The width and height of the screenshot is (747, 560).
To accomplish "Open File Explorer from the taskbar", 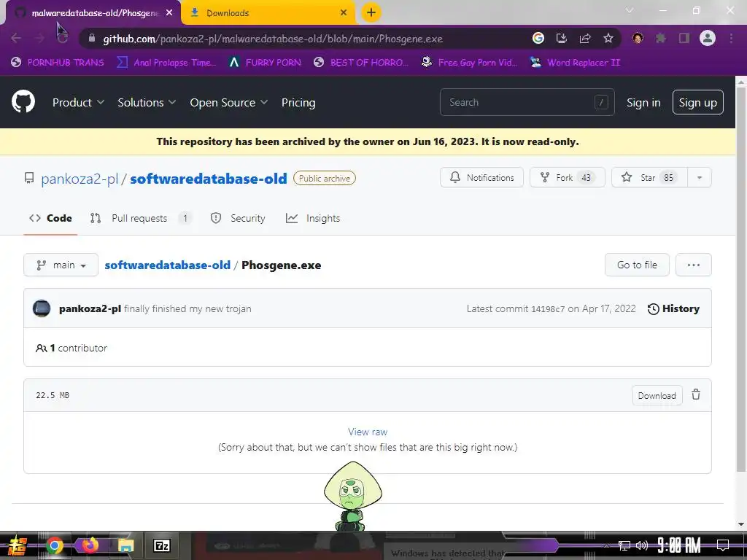I will [125, 545].
